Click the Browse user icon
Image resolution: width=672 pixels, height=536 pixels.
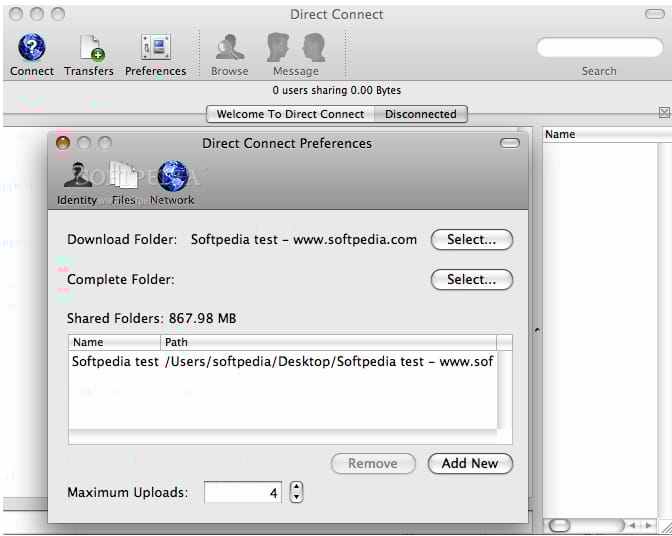coord(230,47)
